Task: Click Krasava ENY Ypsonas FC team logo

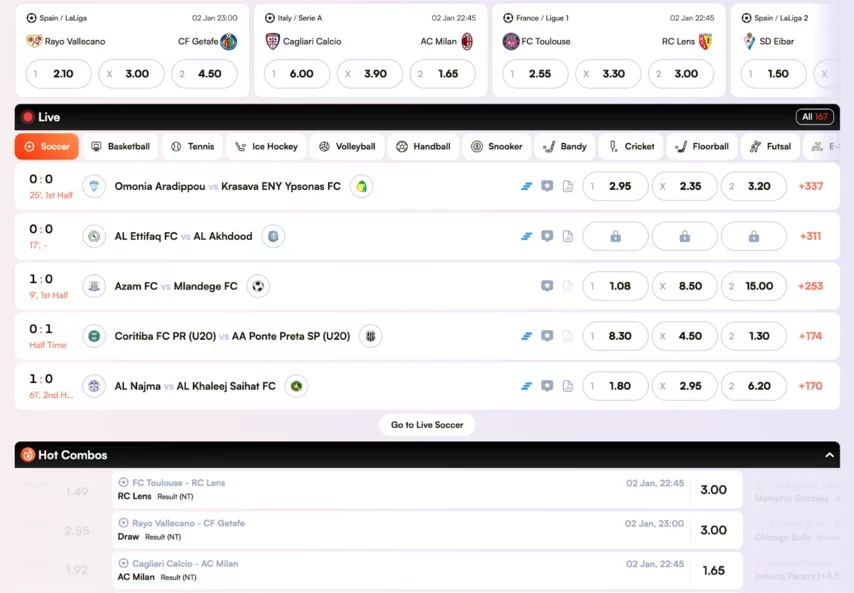Action: point(361,186)
